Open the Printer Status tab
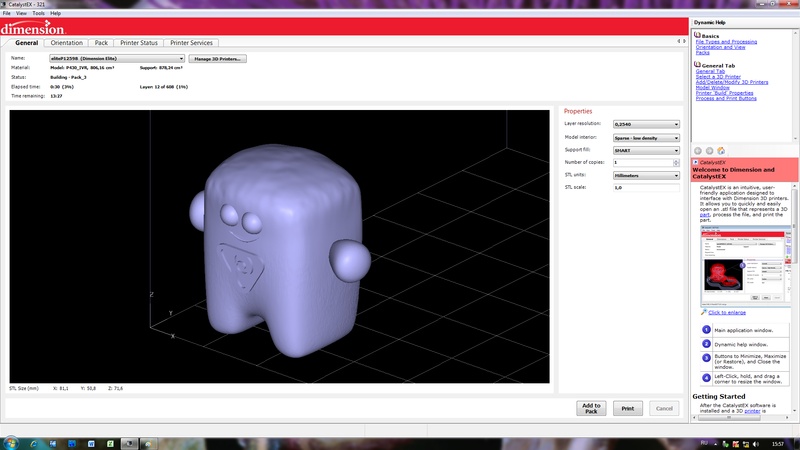The image size is (800, 450). click(139, 43)
